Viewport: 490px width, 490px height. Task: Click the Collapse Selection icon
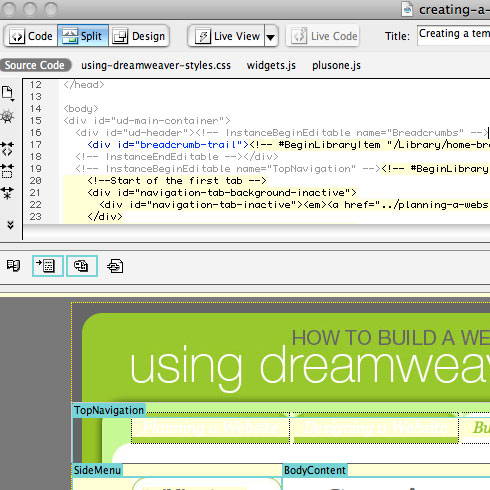point(7,171)
